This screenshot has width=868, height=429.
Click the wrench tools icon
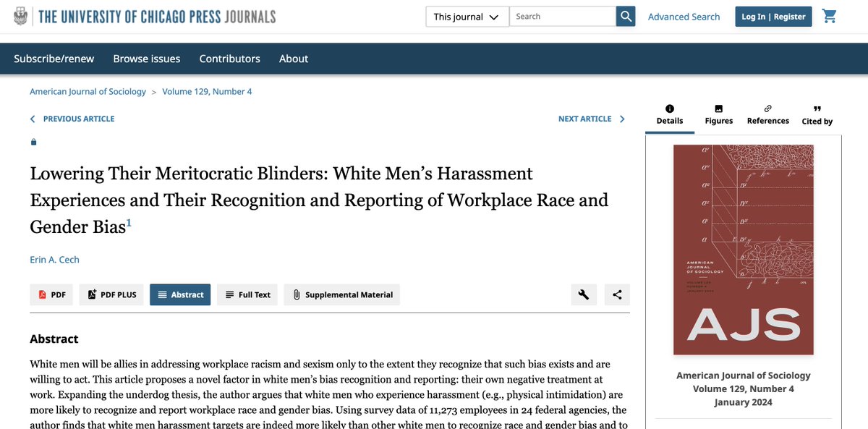[584, 294]
